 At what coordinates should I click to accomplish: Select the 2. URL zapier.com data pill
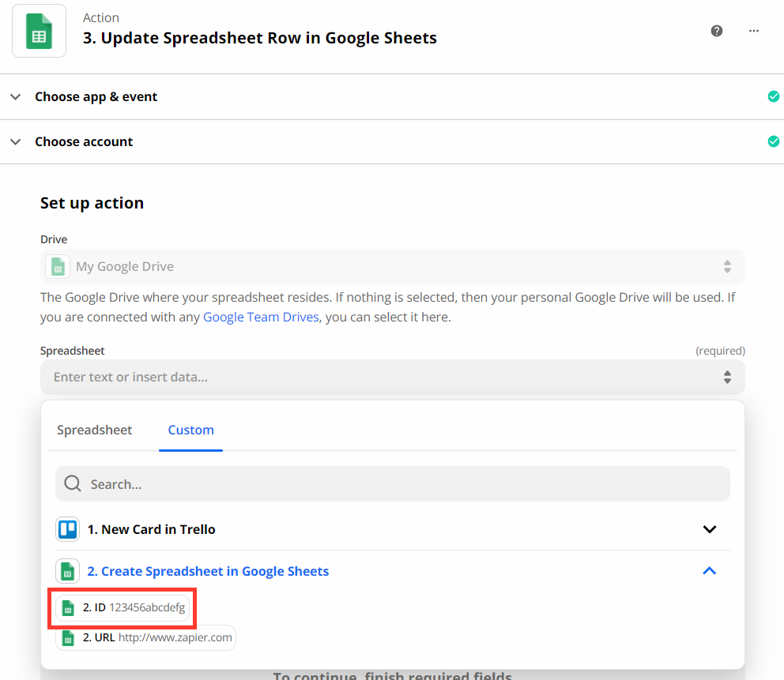[x=145, y=637]
